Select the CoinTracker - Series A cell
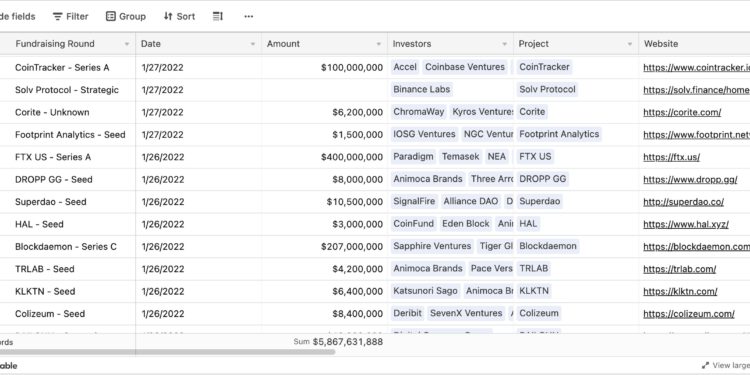 [x=68, y=67]
